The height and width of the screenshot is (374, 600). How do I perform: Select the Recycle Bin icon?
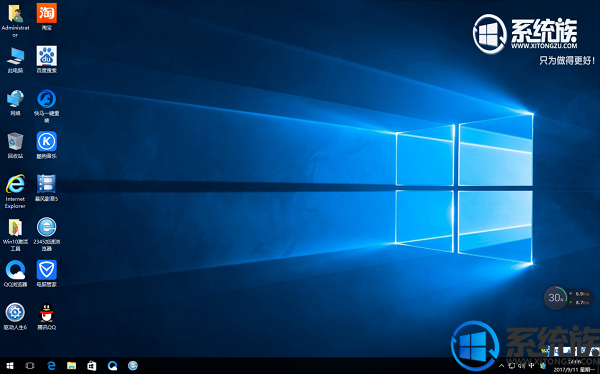(x=15, y=145)
